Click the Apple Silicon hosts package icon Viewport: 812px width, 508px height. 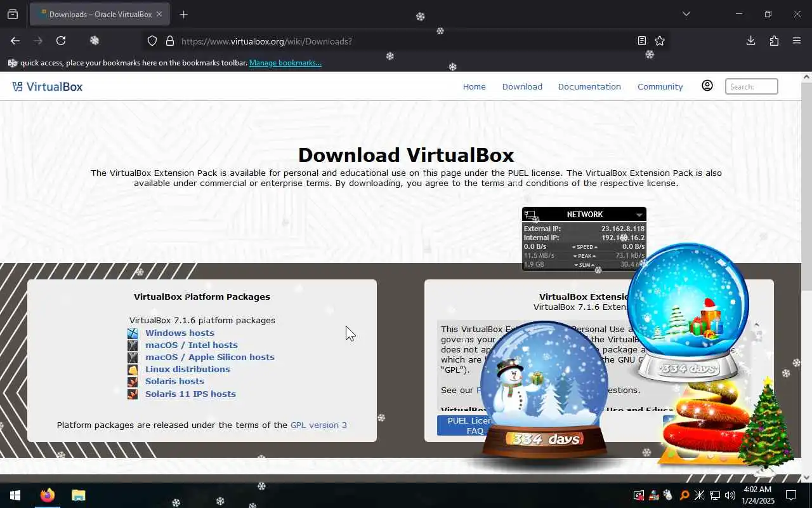(133, 358)
